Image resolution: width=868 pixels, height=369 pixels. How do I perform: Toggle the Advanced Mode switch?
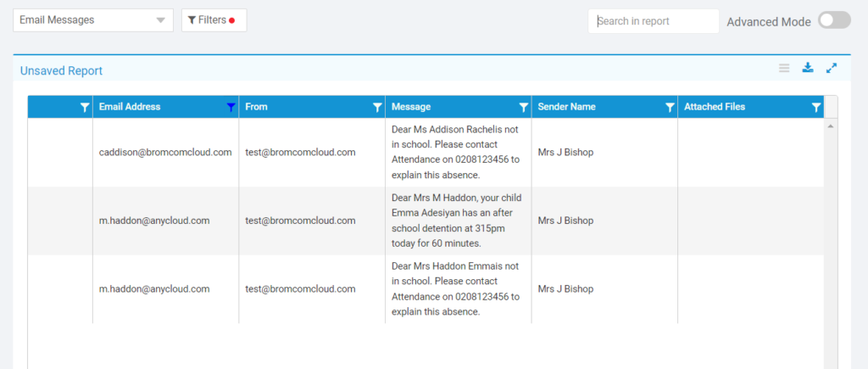pos(834,20)
